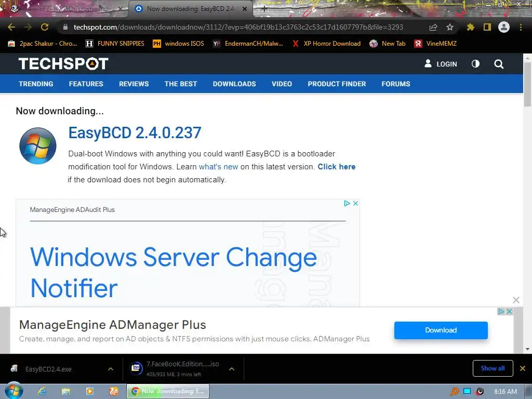Launch Internet Explorer from taskbar
Screen dimensions: 532x399
pos(42,391)
